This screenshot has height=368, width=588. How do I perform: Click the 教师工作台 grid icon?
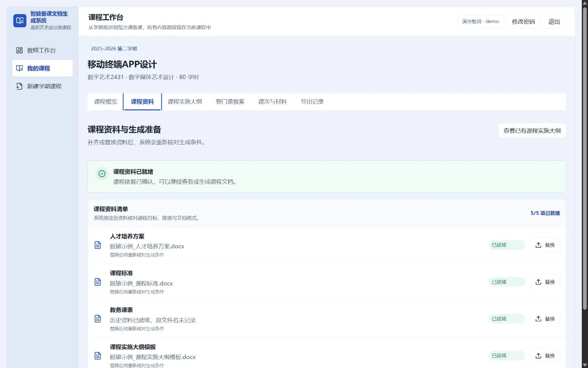[x=19, y=50]
